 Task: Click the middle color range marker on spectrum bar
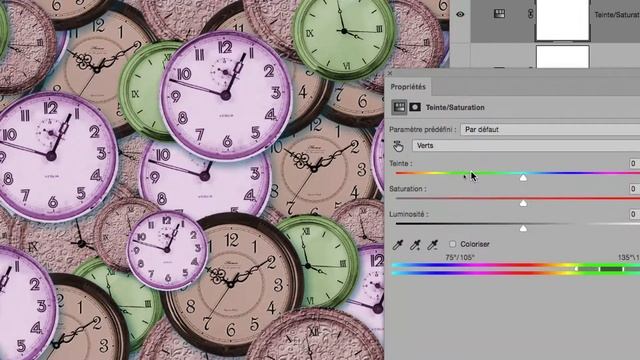(600, 269)
